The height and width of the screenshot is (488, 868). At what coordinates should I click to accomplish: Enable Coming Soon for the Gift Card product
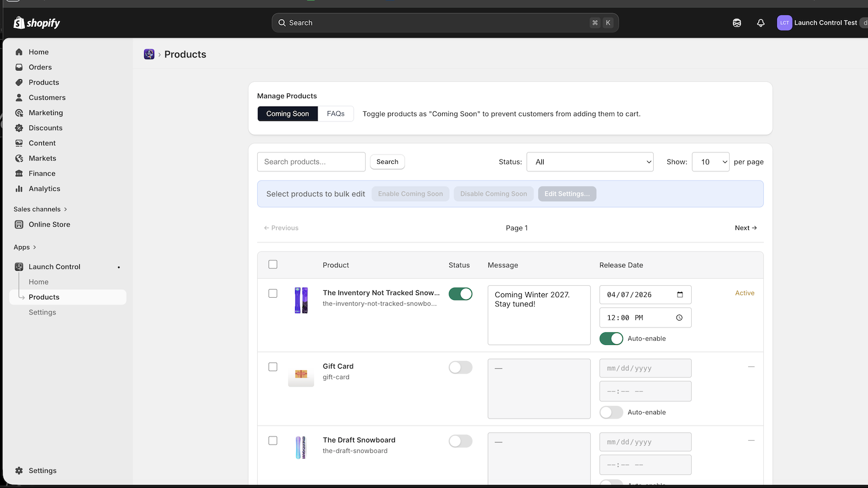pos(461,367)
